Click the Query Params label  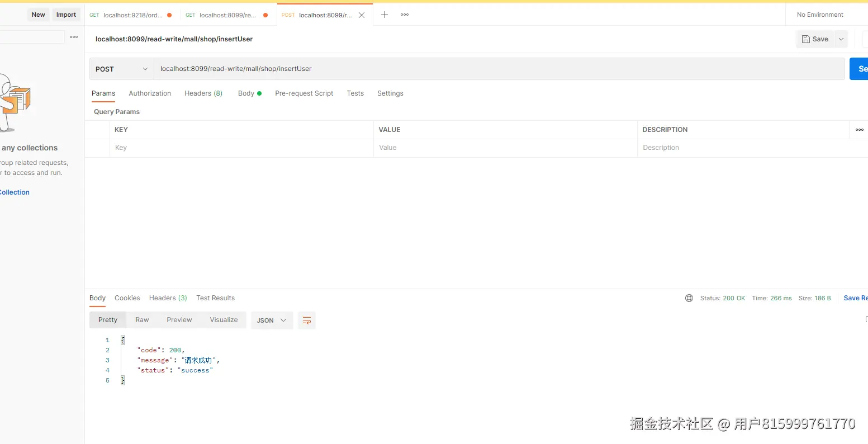click(117, 112)
